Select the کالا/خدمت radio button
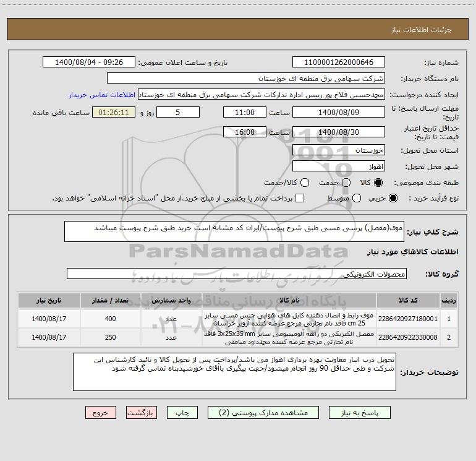Screen dimensions: 476x461 (x=305, y=183)
